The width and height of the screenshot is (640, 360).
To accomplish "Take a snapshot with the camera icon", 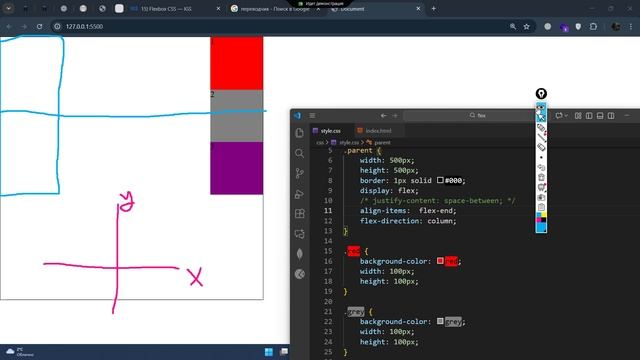I will pos(541,197).
